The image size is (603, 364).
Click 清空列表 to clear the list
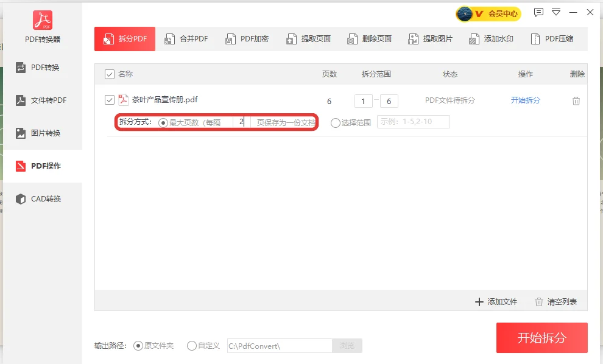point(562,302)
